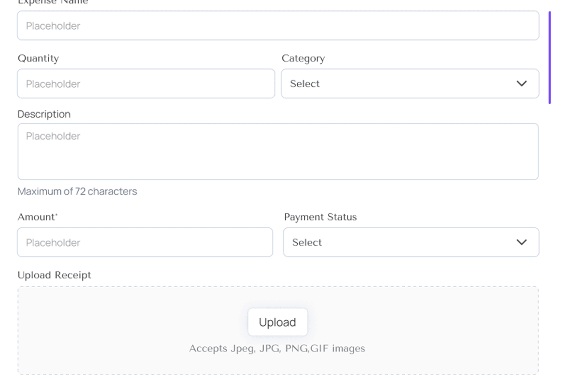Click inside the Expense Name field
Screen dimensions: 566x392
pos(278,26)
